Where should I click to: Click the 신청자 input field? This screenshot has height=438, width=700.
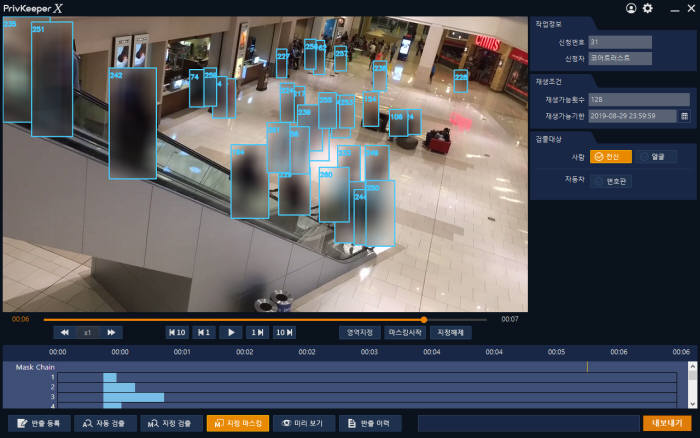point(620,58)
